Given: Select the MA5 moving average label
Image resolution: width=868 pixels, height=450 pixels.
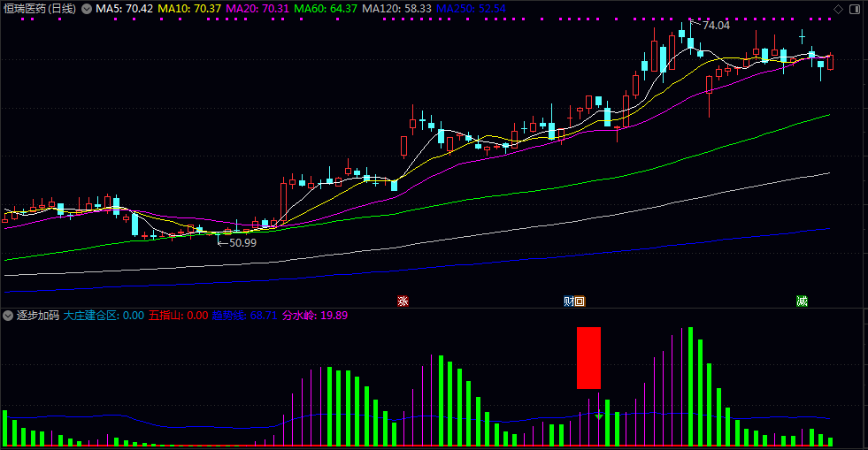Looking at the screenshot, I should [x=124, y=9].
